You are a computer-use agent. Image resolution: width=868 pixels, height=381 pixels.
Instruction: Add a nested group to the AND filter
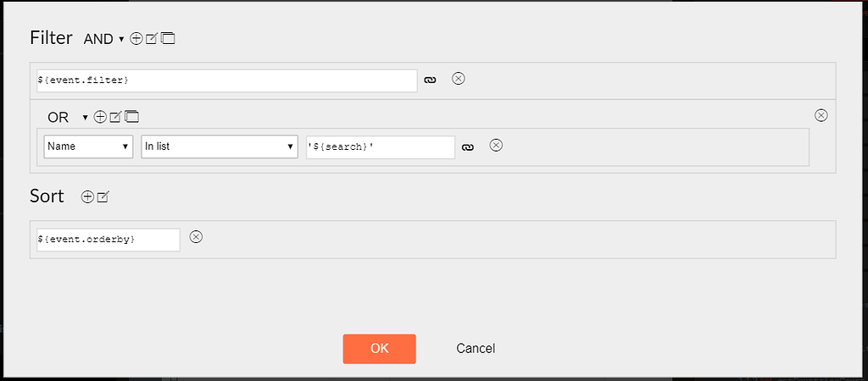[x=169, y=39]
